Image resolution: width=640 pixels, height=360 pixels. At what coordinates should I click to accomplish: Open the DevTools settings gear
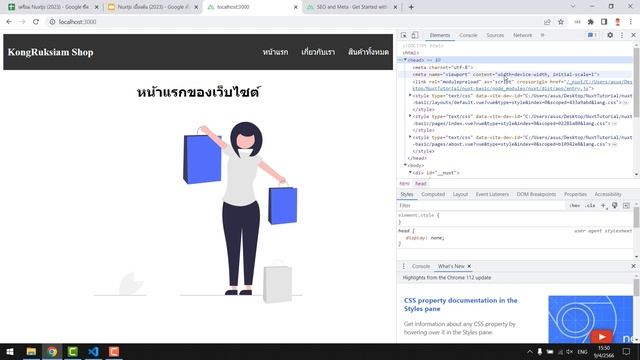[610, 36]
